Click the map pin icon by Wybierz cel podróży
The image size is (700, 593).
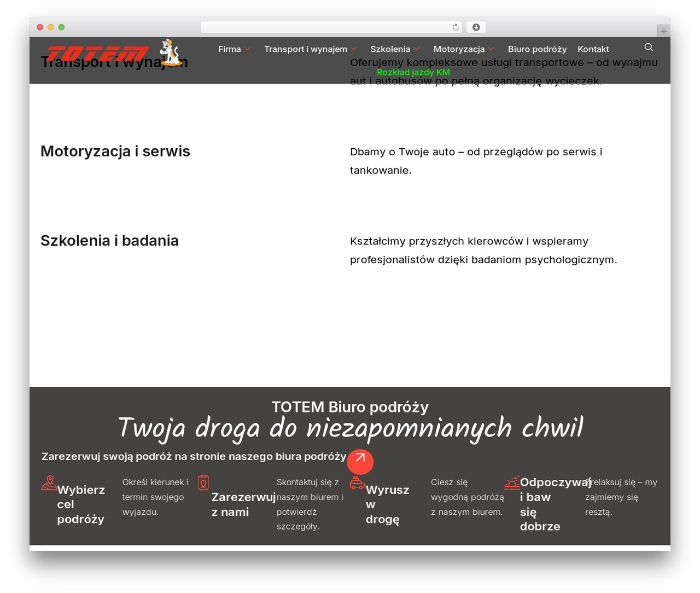49,483
